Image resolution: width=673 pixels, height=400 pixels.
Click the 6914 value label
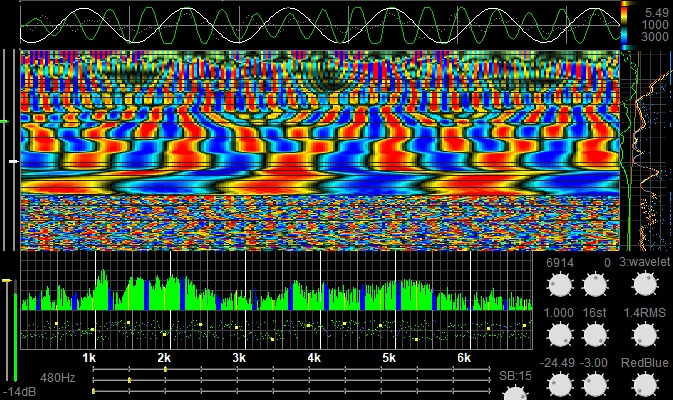pyautogui.click(x=560, y=263)
